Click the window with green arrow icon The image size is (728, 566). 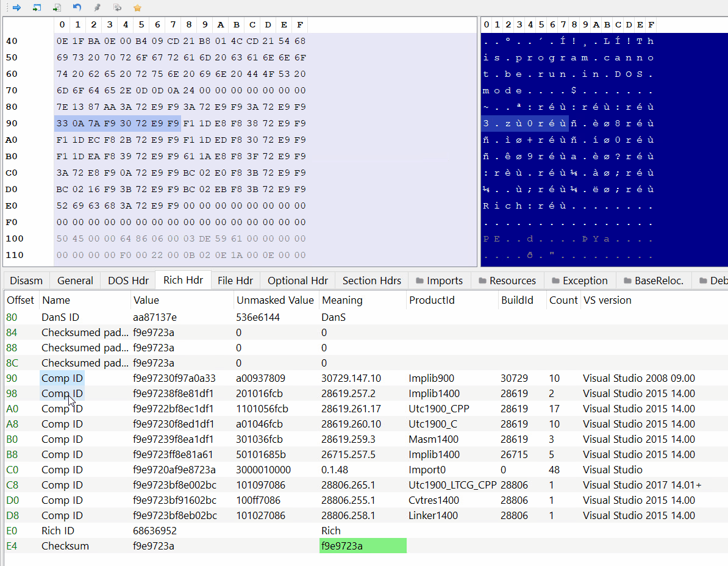pos(37,8)
